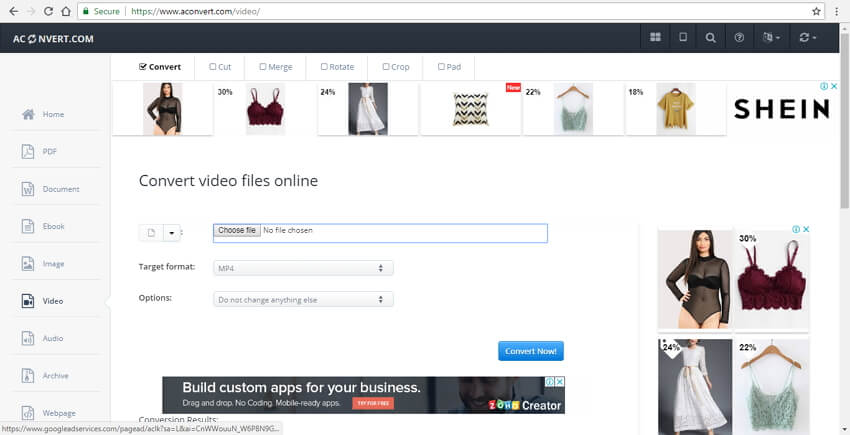Open the browser home page icon
This screenshot has width=850, height=435.
click(x=66, y=11)
